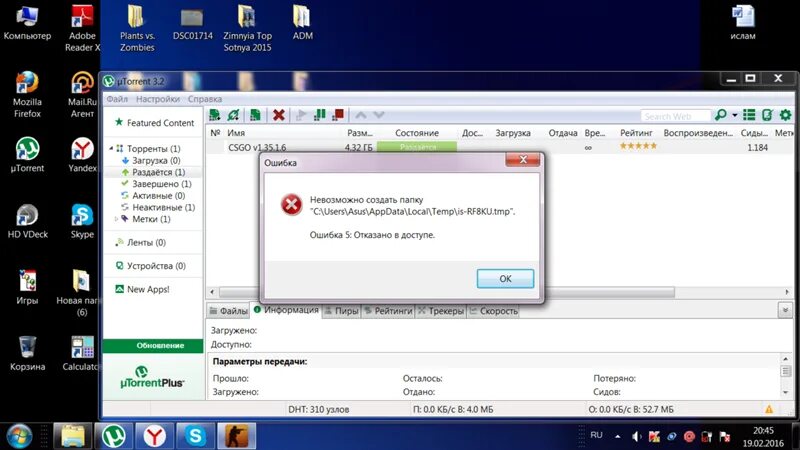Click Windows Explorer in the taskbar

coord(73,436)
